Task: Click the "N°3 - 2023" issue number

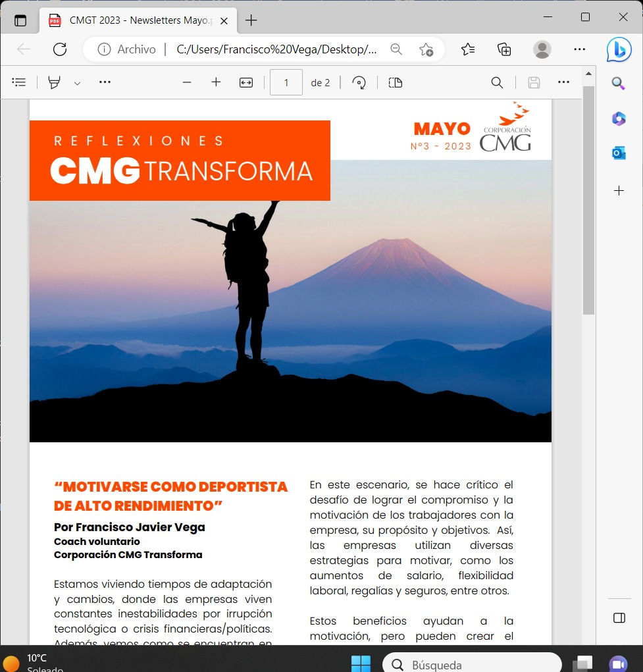Action: click(441, 146)
